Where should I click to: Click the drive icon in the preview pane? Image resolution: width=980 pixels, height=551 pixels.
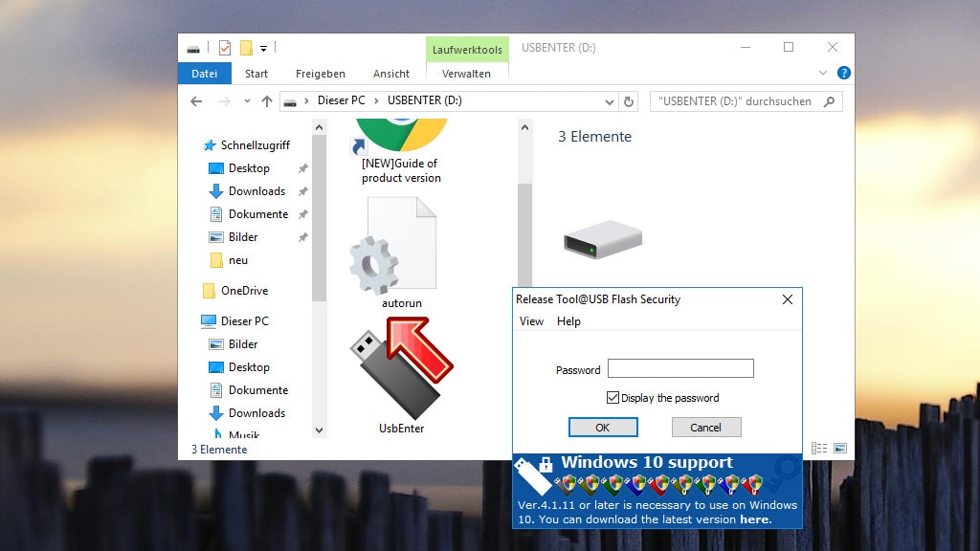tap(603, 239)
